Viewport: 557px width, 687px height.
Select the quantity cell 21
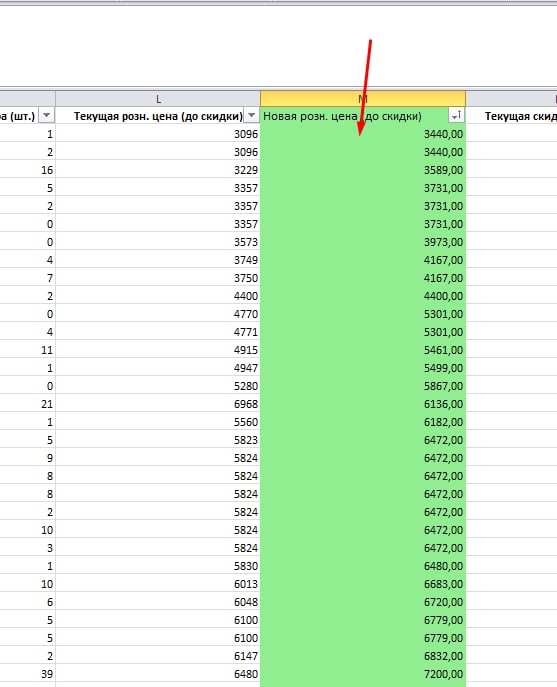[x=27, y=404]
